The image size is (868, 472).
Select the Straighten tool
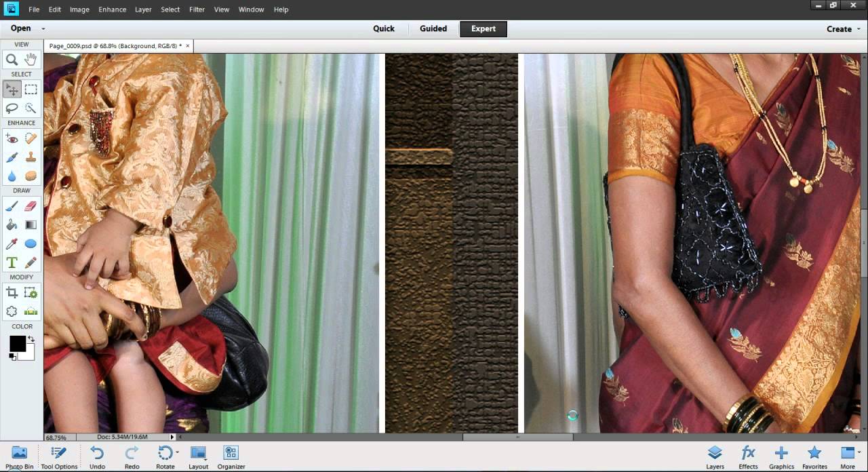[x=31, y=311]
